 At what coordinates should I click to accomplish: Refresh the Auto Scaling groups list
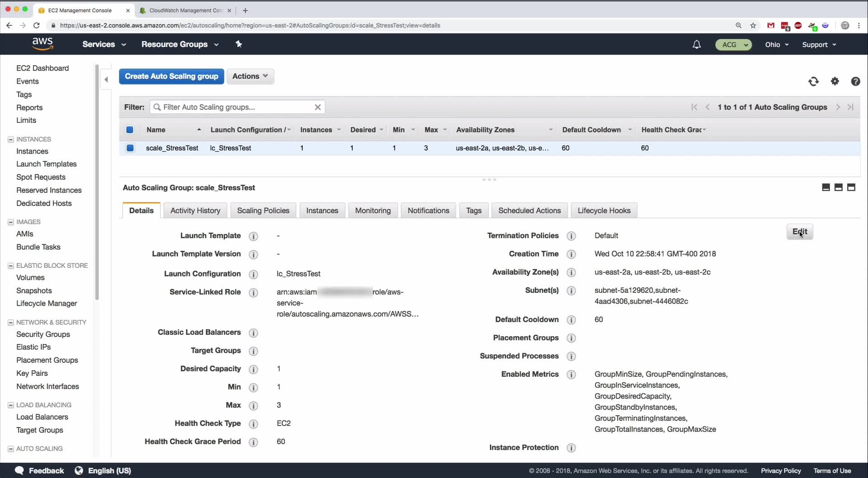point(813,81)
